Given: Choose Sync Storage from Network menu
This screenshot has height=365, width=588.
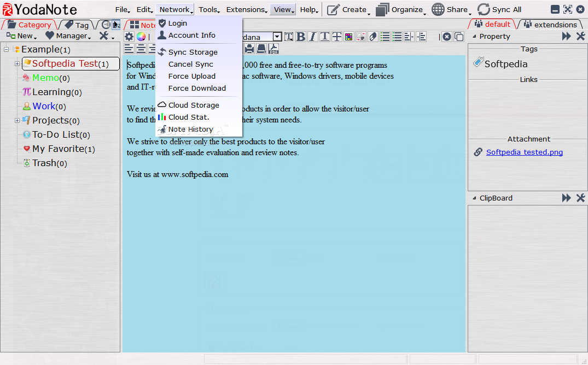Looking at the screenshot, I should pos(199,52).
